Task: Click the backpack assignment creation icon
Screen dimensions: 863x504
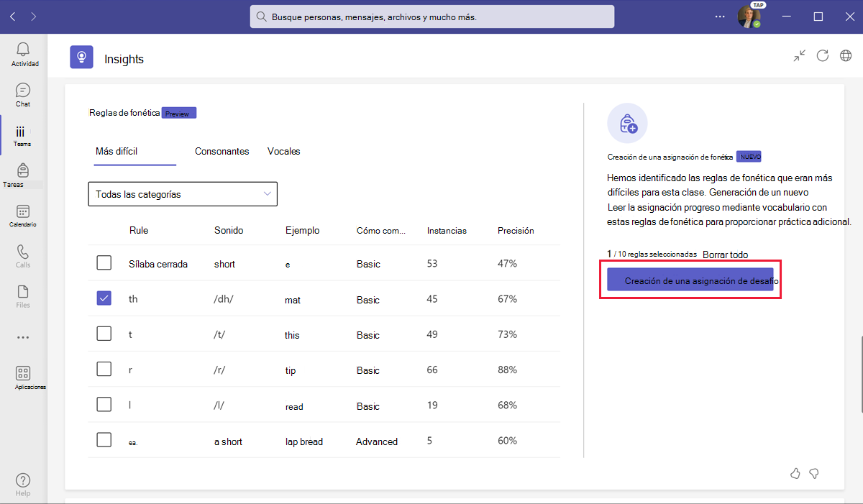Action: pos(627,123)
